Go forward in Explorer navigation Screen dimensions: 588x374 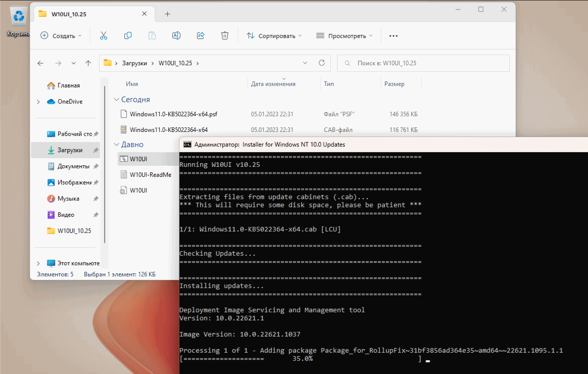coord(58,63)
